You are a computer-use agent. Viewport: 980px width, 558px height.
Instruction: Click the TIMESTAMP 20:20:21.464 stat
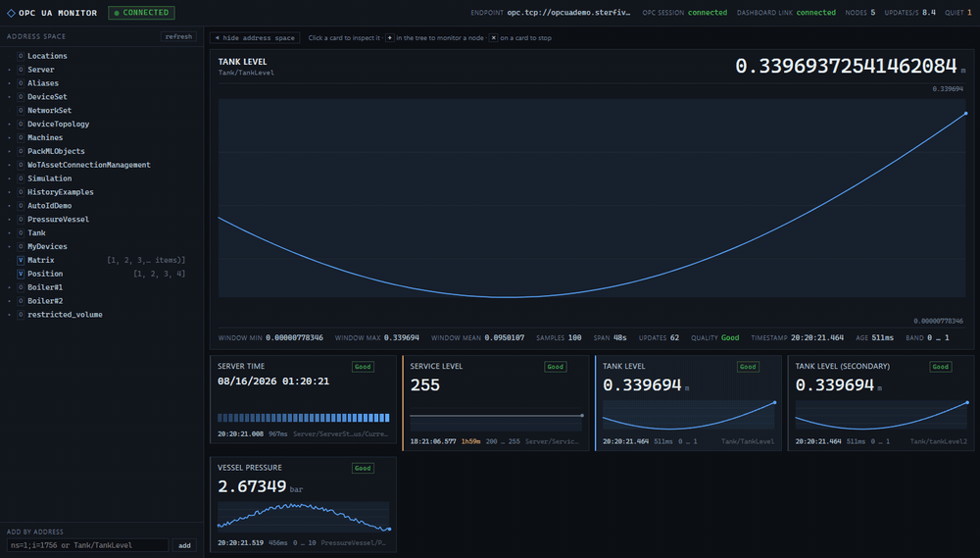[798, 337]
